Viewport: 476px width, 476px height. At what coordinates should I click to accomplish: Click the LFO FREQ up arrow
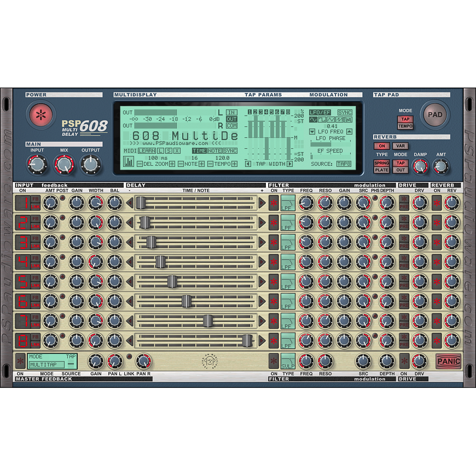pos(350,132)
